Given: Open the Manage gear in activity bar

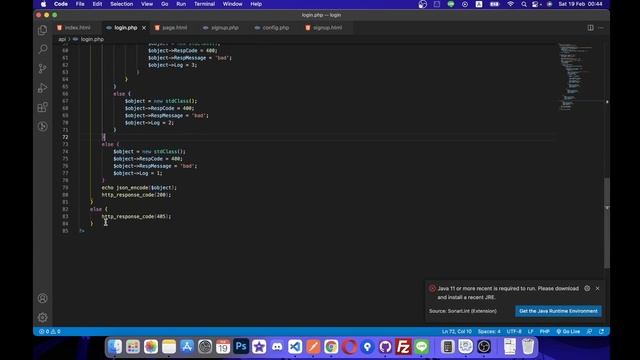Looking at the screenshot, I should tap(42, 317).
